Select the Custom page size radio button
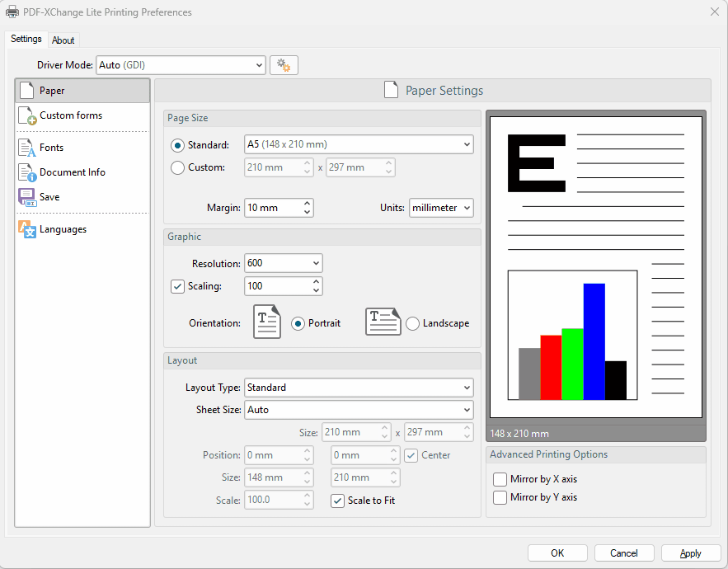The width and height of the screenshot is (728, 569). (x=177, y=167)
